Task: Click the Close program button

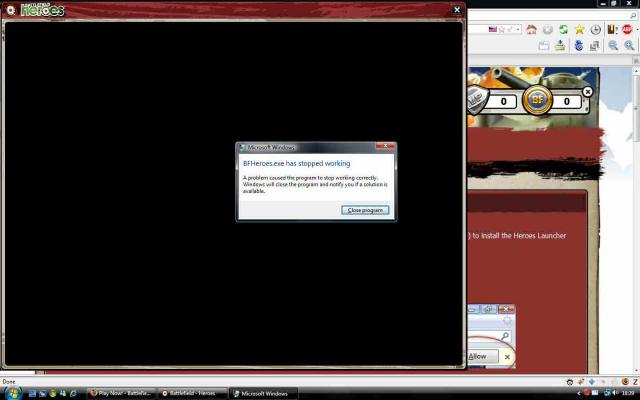Action: click(365, 210)
